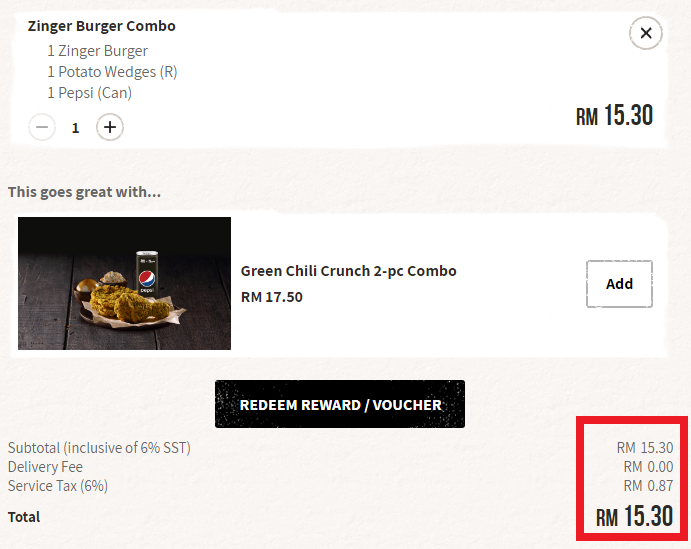Select the quantity number 1 field
Image resolution: width=691 pixels, height=549 pixels.
tap(75, 128)
